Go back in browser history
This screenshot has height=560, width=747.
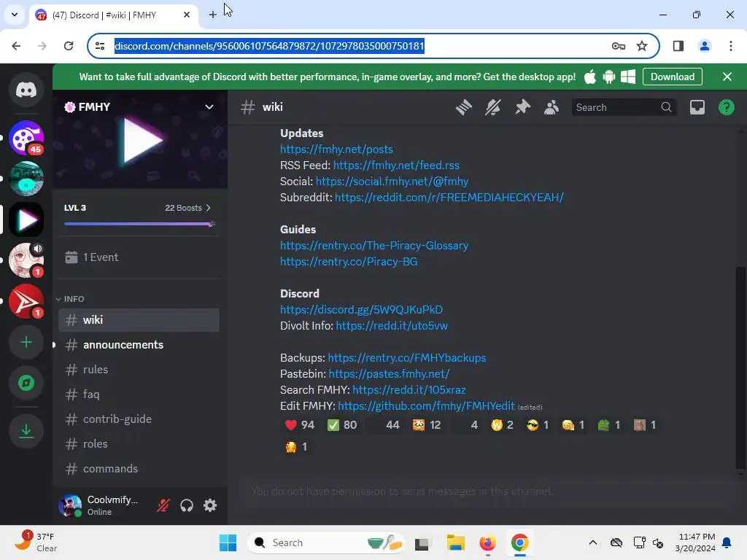(x=16, y=46)
